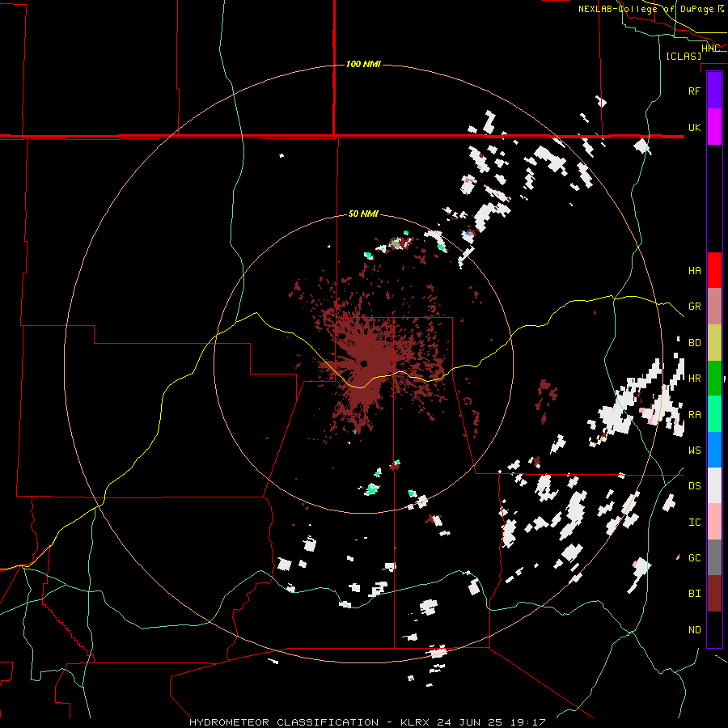Click the RF legend label

tap(695, 91)
